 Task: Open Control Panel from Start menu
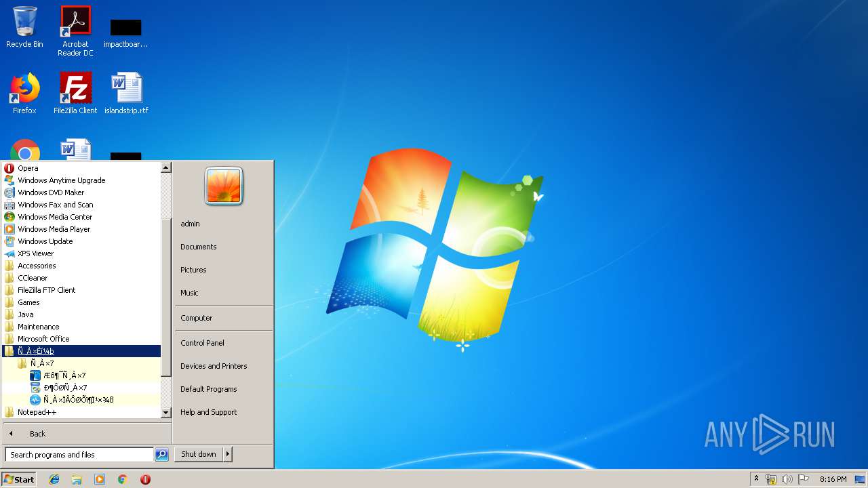pyautogui.click(x=223, y=343)
